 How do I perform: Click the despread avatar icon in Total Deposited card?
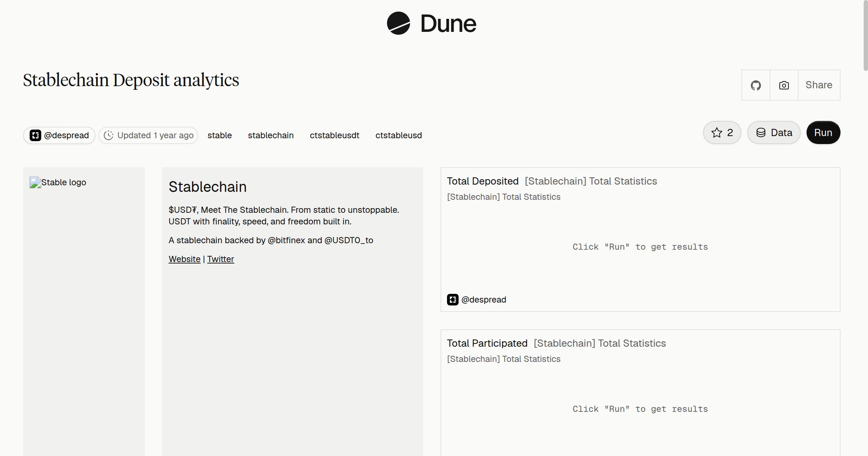coord(453,300)
